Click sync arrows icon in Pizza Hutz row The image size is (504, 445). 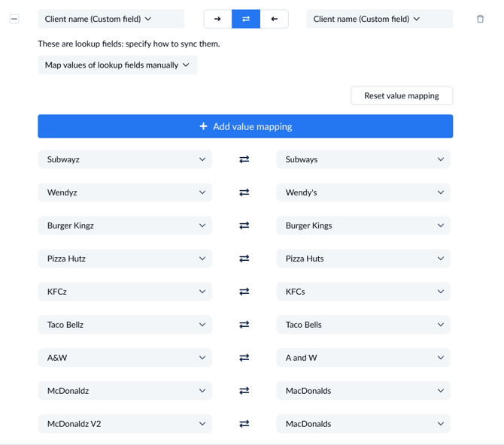tap(244, 259)
